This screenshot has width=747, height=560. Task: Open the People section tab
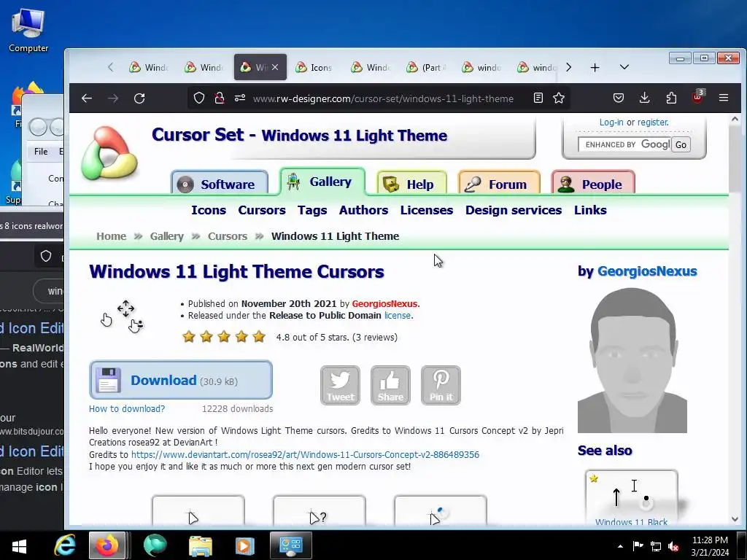point(593,184)
